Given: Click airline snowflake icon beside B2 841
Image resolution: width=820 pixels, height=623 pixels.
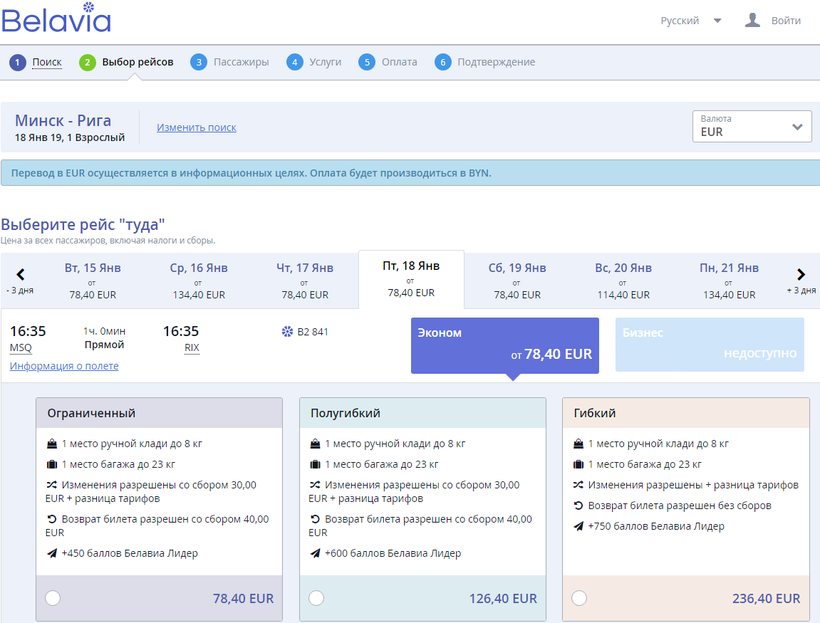Looking at the screenshot, I should point(287,331).
